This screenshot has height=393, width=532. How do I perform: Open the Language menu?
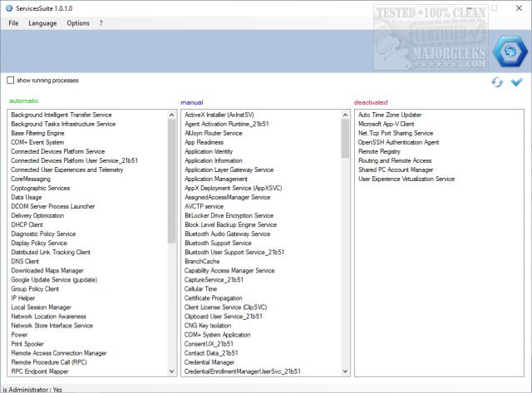pos(42,23)
